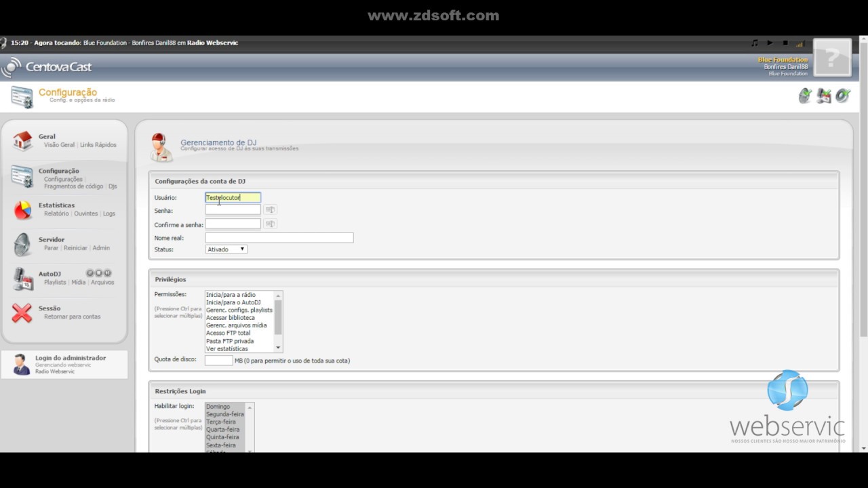Select Pasta FTP privada permission
The image size is (868, 488).
coord(239,341)
